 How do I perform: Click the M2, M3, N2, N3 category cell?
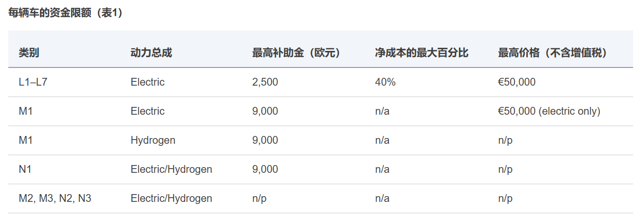pyautogui.click(x=55, y=198)
